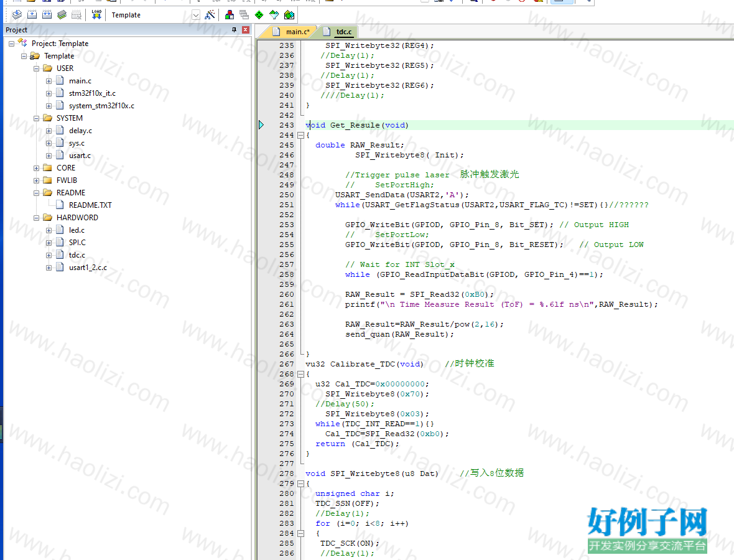The image size is (734, 560).
Task: Click the Rebuild all target files icon
Action: coord(47,15)
